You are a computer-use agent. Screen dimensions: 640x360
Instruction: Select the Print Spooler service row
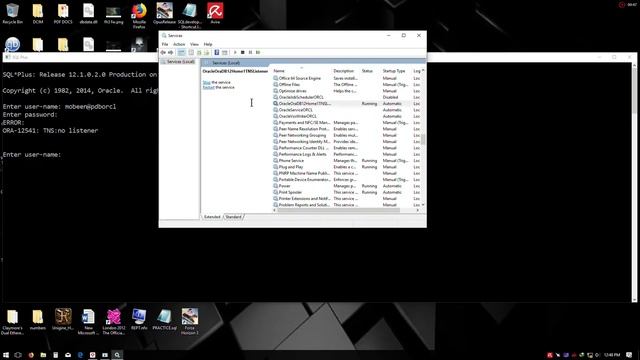(x=347, y=192)
